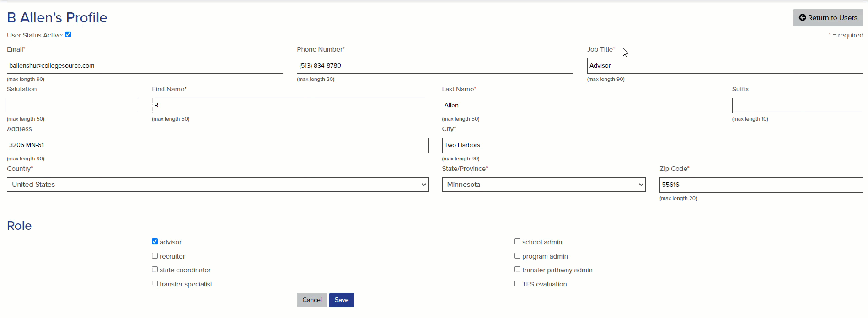868x318 pixels.
Task: Click the Return to Users button
Action: click(828, 18)
